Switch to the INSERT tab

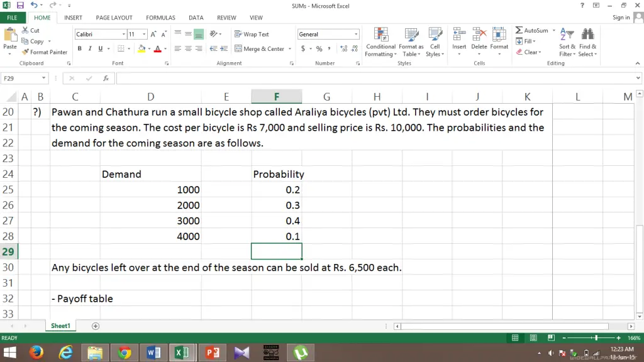tap(73, 18)
